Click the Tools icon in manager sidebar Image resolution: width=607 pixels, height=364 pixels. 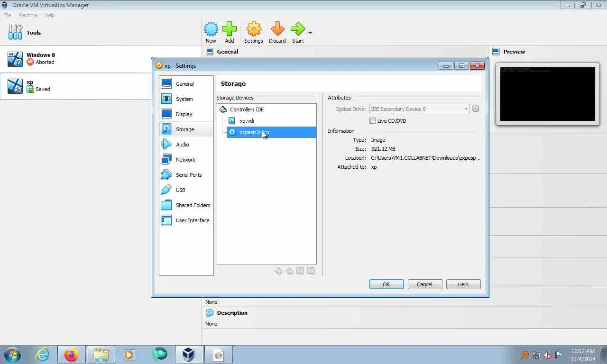click(x=15, y=32)
